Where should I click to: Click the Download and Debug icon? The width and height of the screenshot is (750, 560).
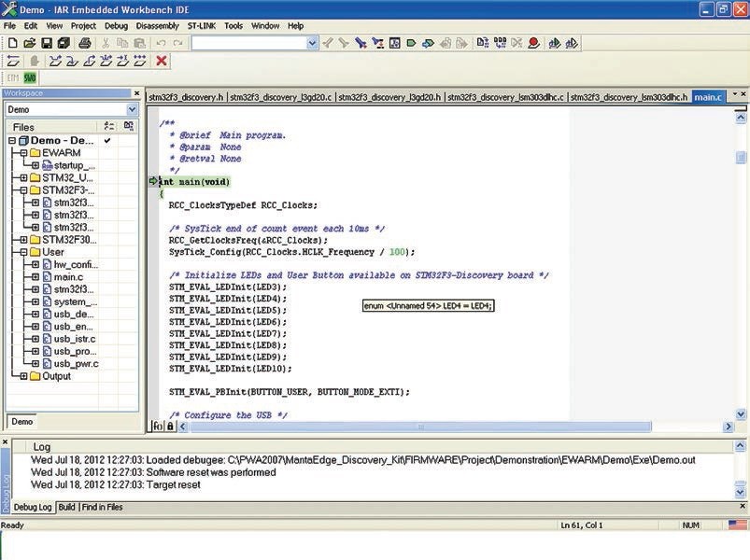[x=555, y=44]
